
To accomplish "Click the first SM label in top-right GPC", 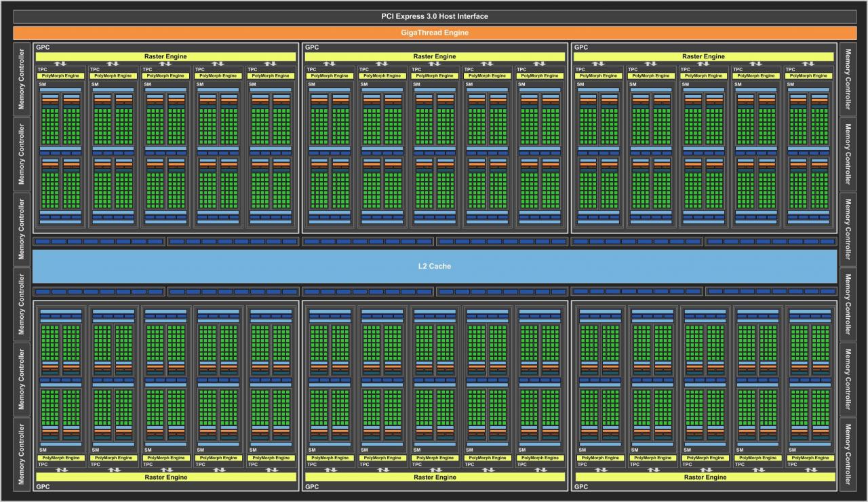I will 580,85.
